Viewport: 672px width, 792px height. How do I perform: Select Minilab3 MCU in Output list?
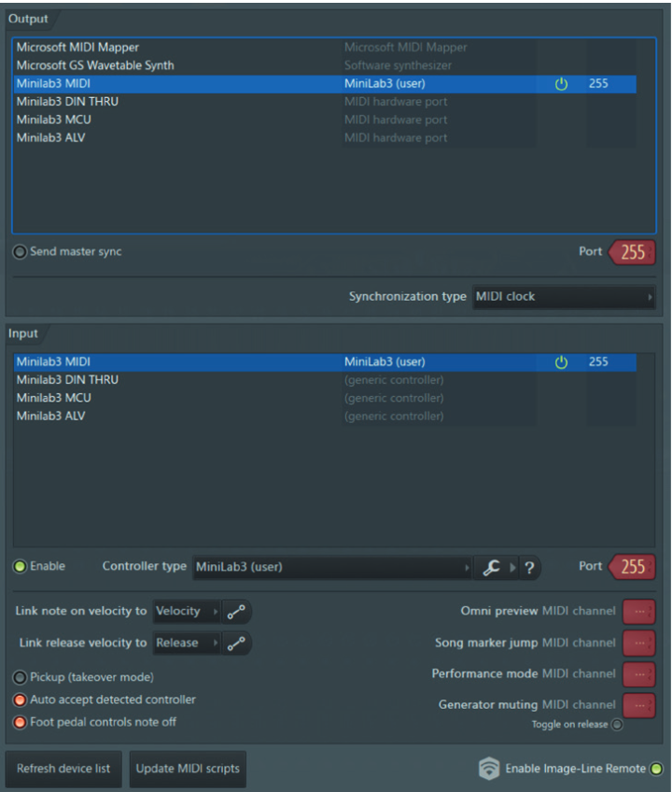pos(325,120)
